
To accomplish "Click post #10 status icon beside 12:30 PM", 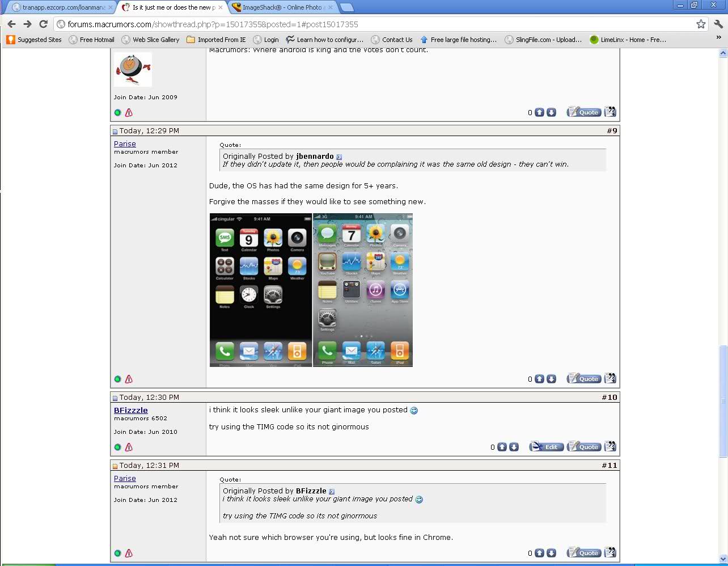I will (115, 398).
